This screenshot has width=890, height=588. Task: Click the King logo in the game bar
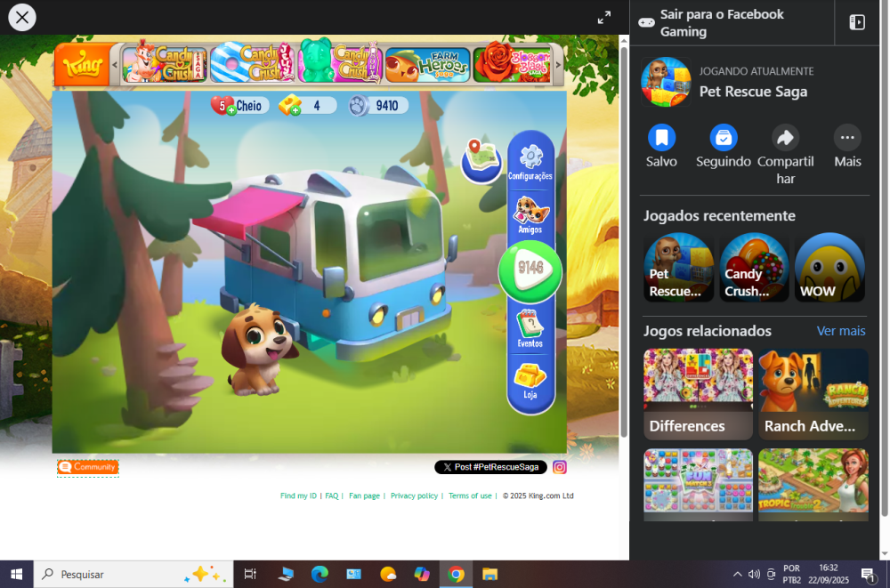pyautogui.click(x=82, y=64)
